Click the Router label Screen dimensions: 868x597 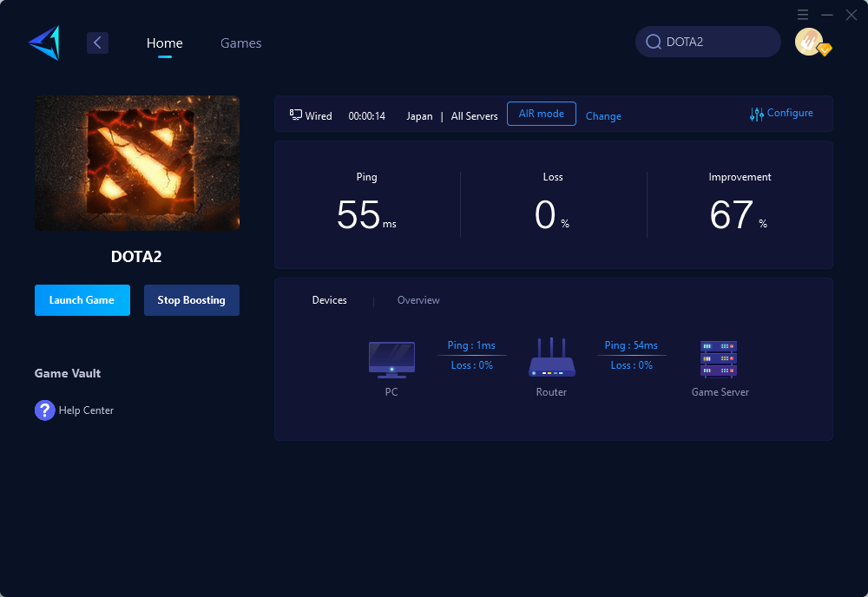click(x=551, y=391)
